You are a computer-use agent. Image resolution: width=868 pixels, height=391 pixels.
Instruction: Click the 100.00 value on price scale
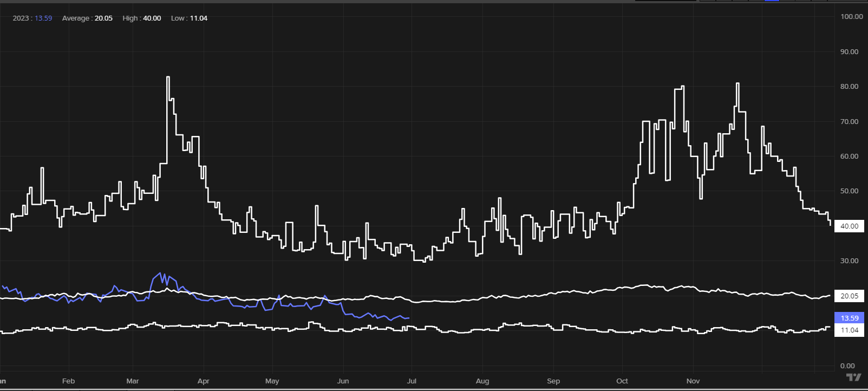tap(851, 17)
